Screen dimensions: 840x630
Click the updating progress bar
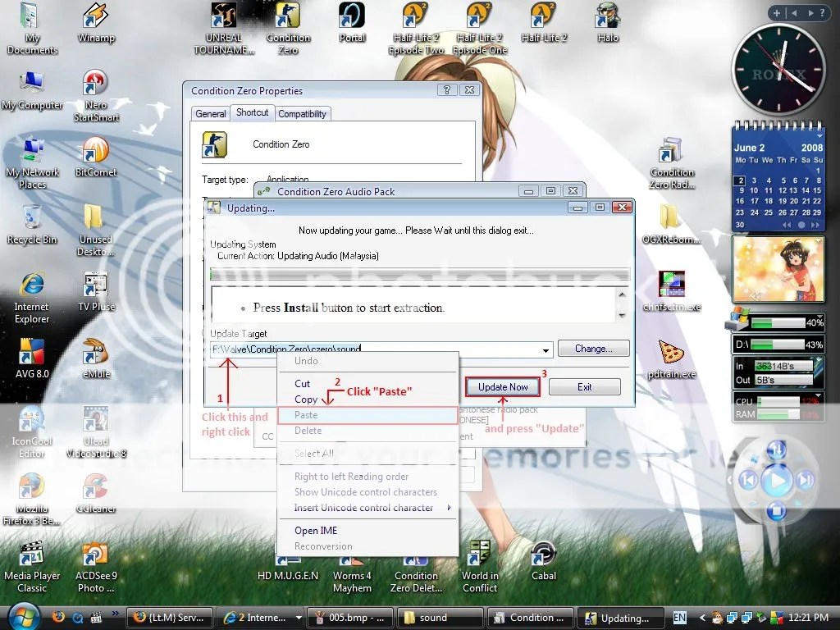pyautogui.click(x=419, y=275)
